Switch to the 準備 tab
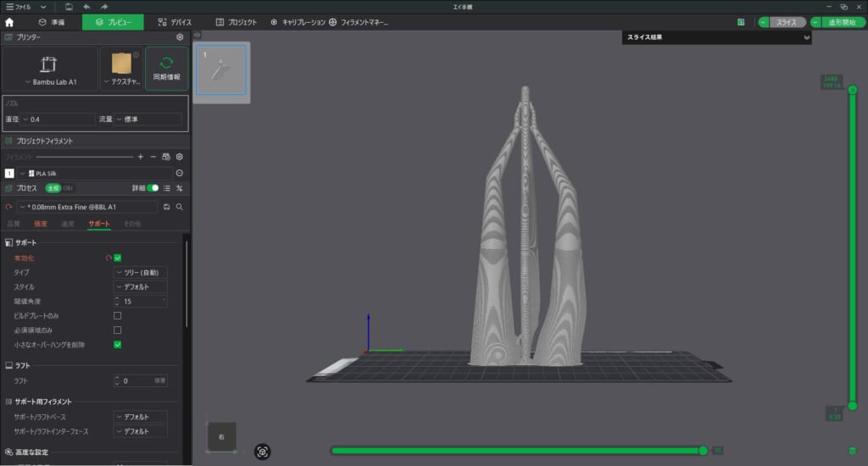The width and height of the screenshot is (868, 466). coord(52,22)
